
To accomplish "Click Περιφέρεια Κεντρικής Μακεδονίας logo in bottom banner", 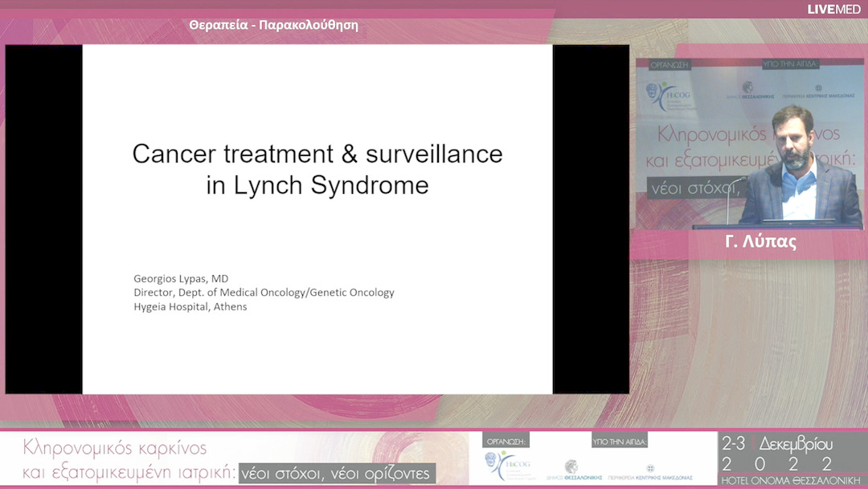I will (650, 471).
